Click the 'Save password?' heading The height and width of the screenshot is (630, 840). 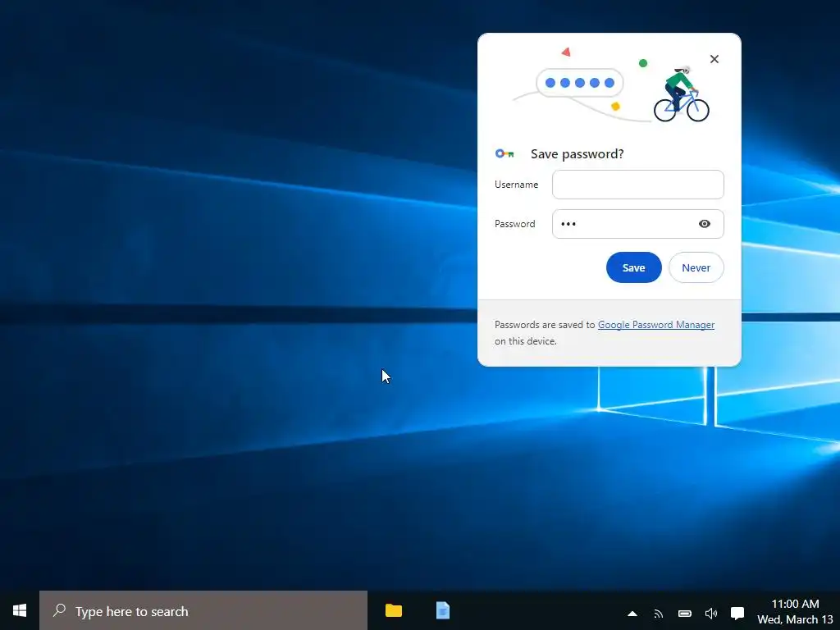(x=577, y=153)
